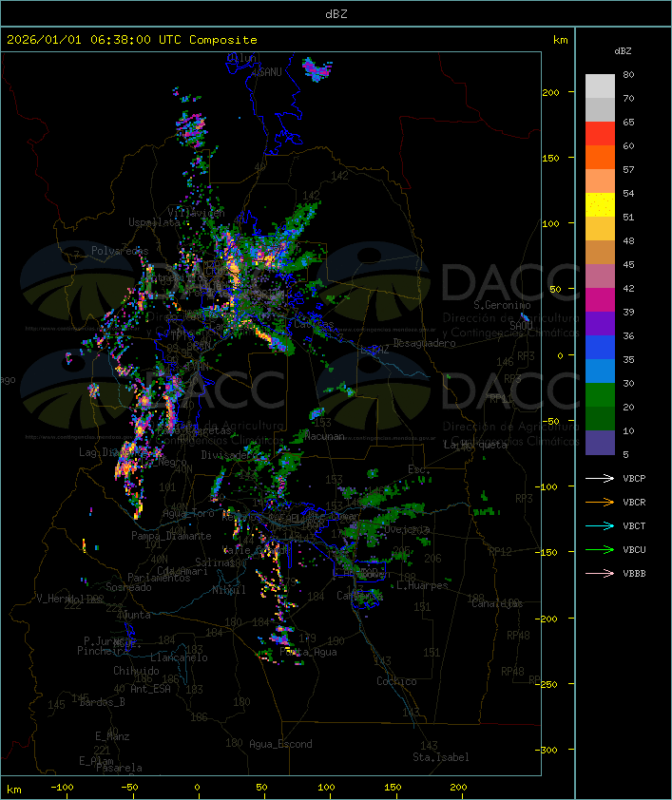This screenshot has height=800, width=672.
Task: Click the 'Cochico' map label
Action: click(396, 681)
